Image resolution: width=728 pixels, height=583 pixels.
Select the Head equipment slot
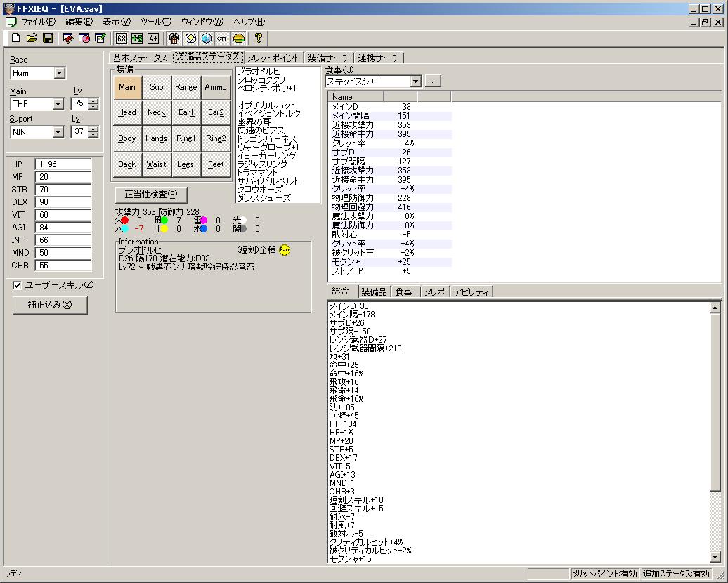click(x=127, y=113)
